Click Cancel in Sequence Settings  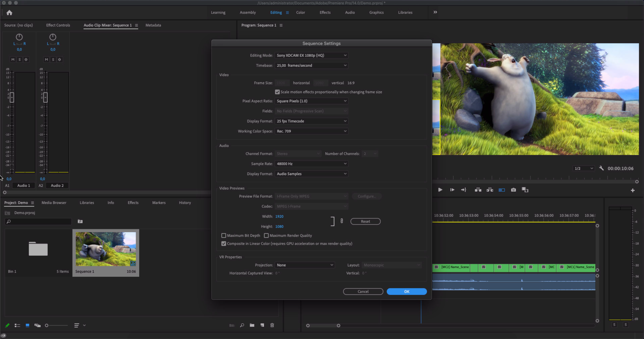(363, 292)
